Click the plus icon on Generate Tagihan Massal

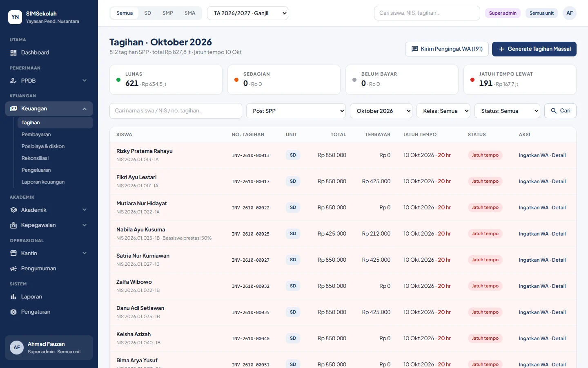coord(501,49)
